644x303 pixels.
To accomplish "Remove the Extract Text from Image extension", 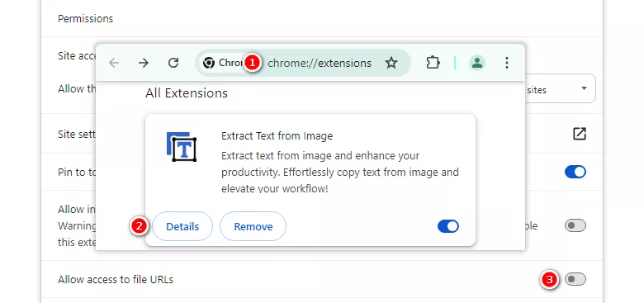I will pyautogui.click(x=253, y=226).
